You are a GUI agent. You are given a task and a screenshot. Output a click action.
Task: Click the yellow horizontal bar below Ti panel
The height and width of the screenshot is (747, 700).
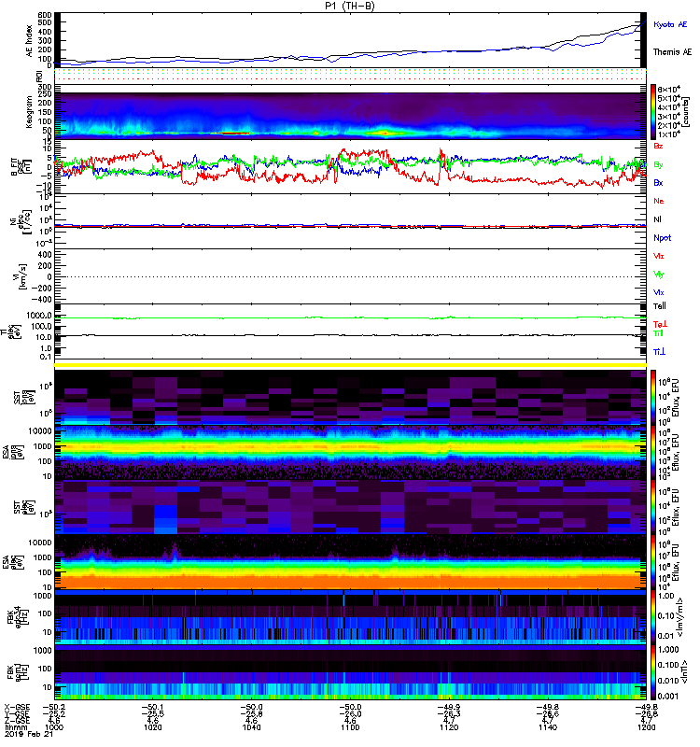point(350,365)
